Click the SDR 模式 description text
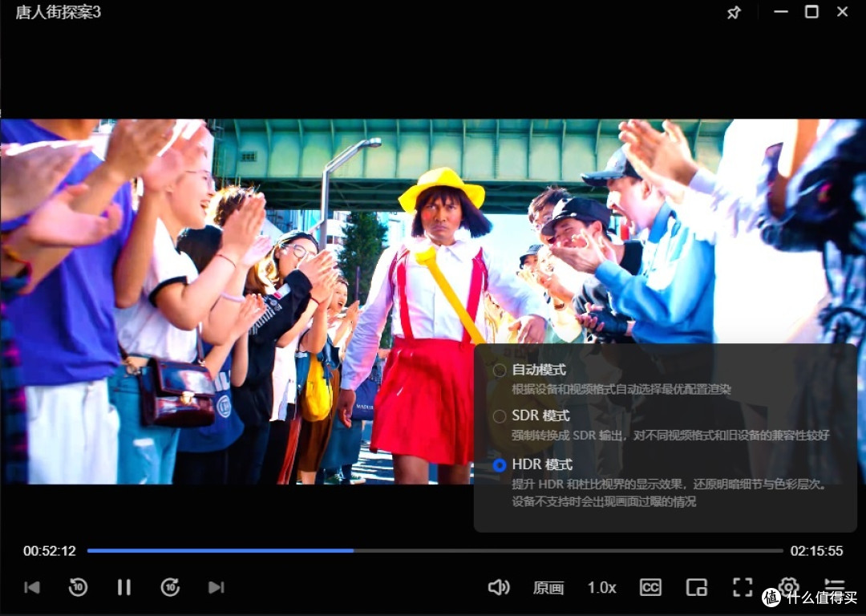Screen dimensions: 866x616 (x=670, y=436)
